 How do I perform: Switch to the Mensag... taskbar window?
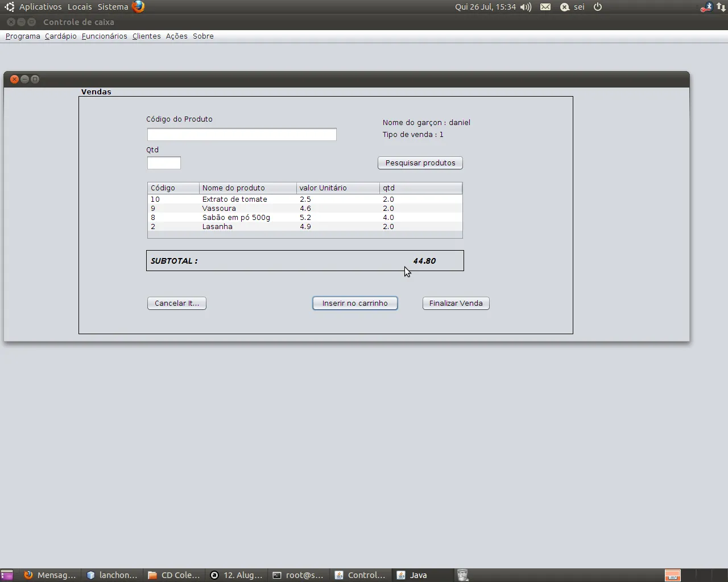click(50, 575)
